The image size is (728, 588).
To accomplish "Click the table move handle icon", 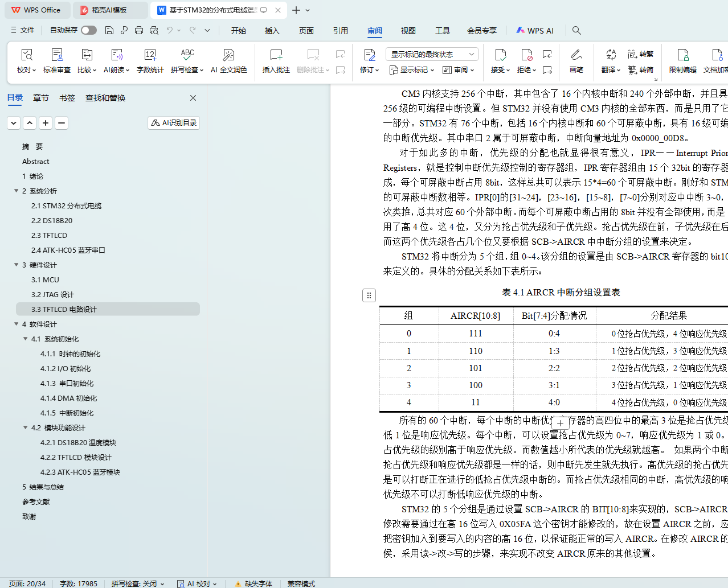I will [369, 295].
